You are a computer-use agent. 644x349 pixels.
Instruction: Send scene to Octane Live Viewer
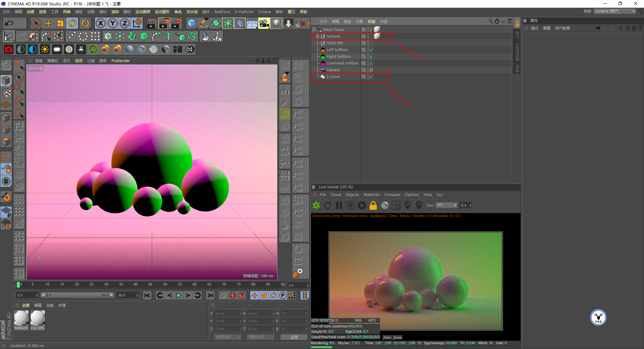pos(316,205)
